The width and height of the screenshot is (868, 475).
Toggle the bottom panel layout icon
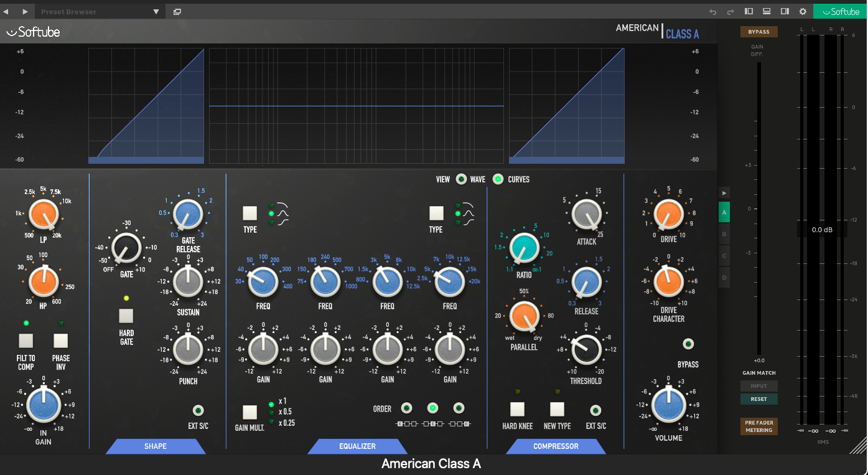767,11
